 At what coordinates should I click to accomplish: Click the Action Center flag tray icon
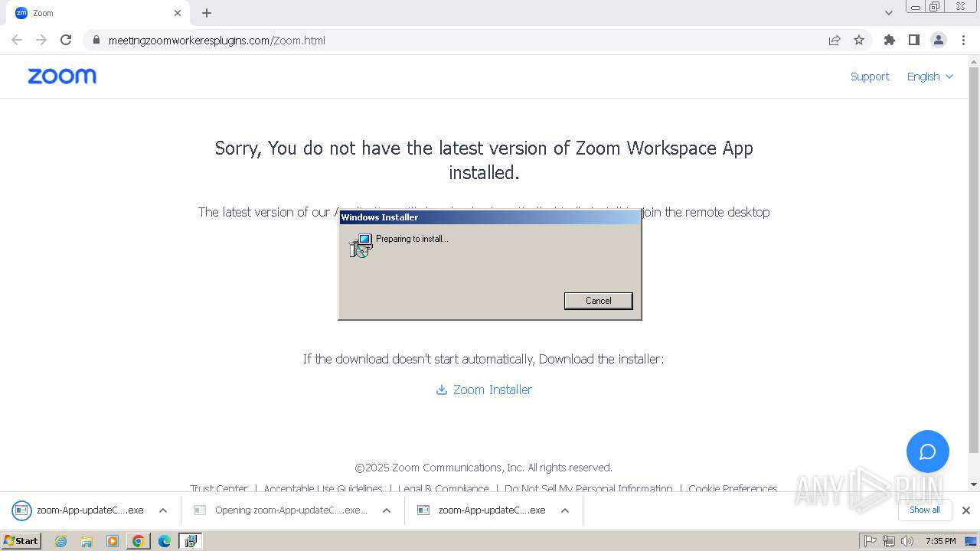click(x=871, y=541)
